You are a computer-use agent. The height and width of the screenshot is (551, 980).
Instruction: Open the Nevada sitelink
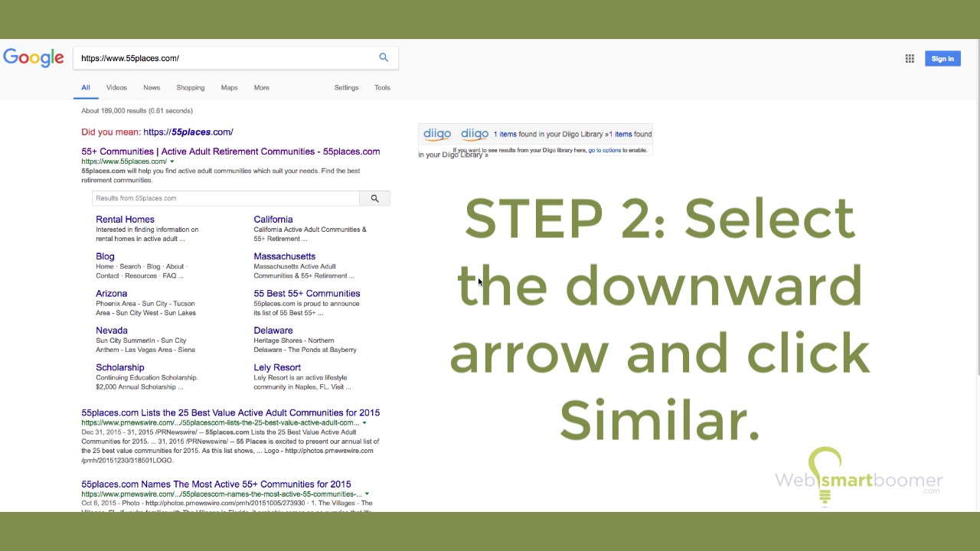click(112, 331)
